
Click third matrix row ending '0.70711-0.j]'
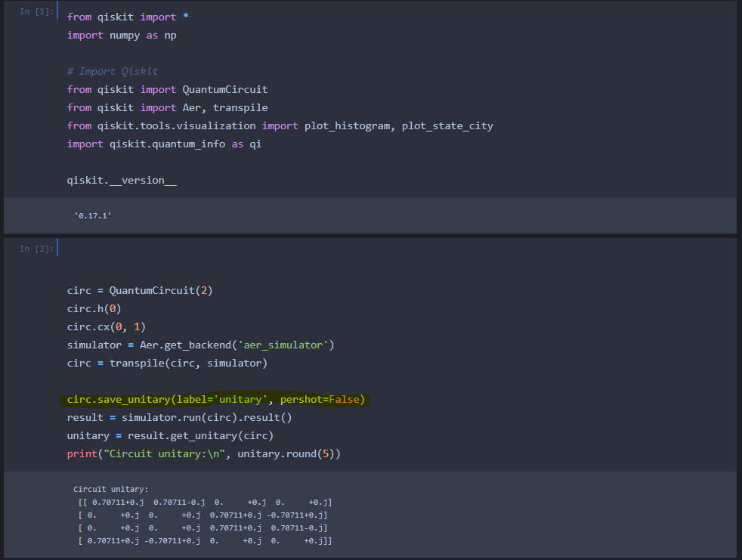[x=203, y=528]
